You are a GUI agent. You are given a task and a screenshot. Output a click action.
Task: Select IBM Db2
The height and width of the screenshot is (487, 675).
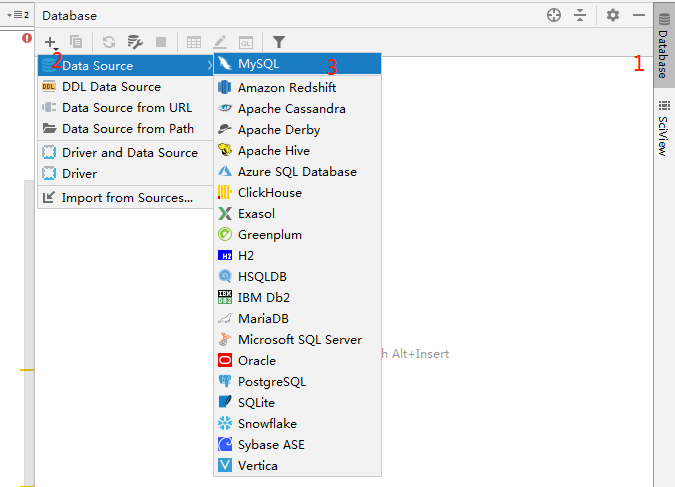pyautogui.click(x=297, y=298)
